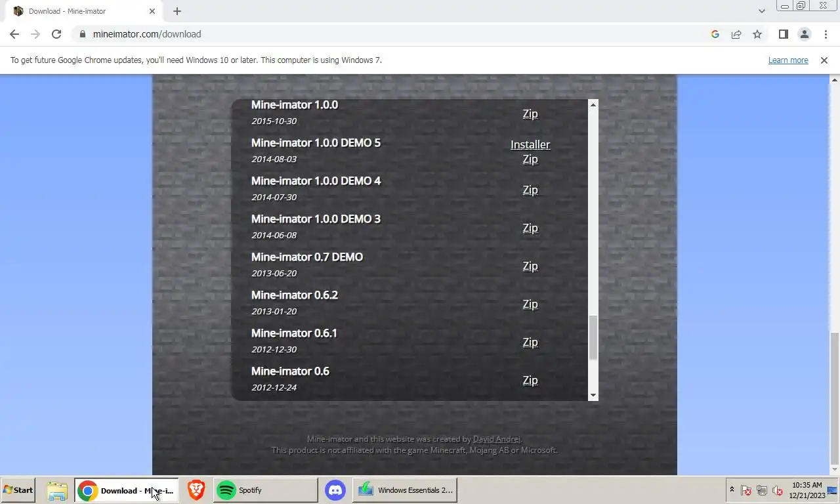Click page scrollbar up arrow
Image resolution: width=840 pixels, height=504 pixels.
tap(835, 79)
